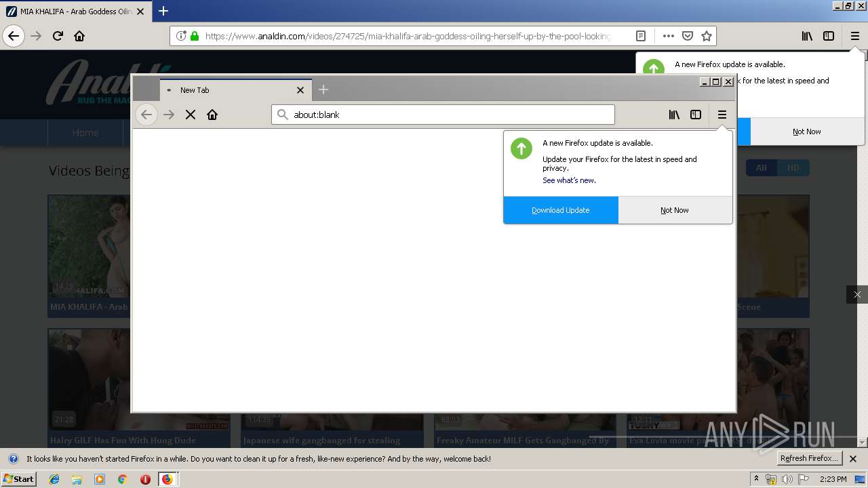Toggle Reader View icon in main URL bar
The width and height of the screenshot is (868, 488).
click(641, 36)
